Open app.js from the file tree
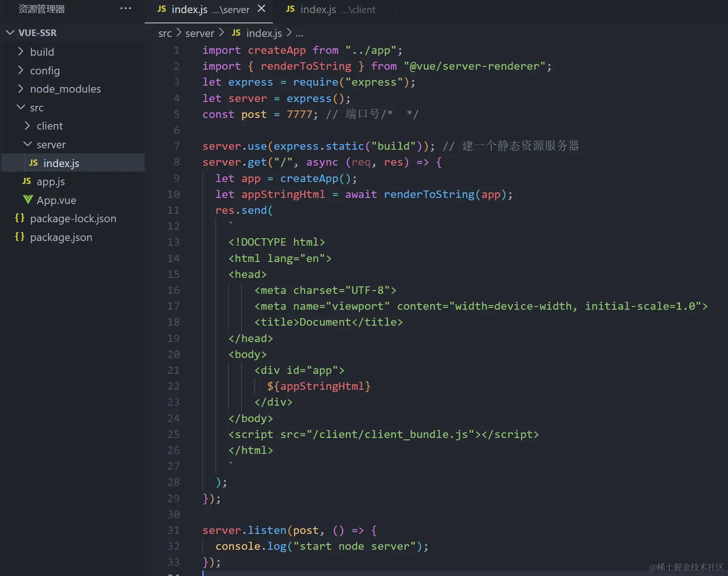 click(51, 182)
